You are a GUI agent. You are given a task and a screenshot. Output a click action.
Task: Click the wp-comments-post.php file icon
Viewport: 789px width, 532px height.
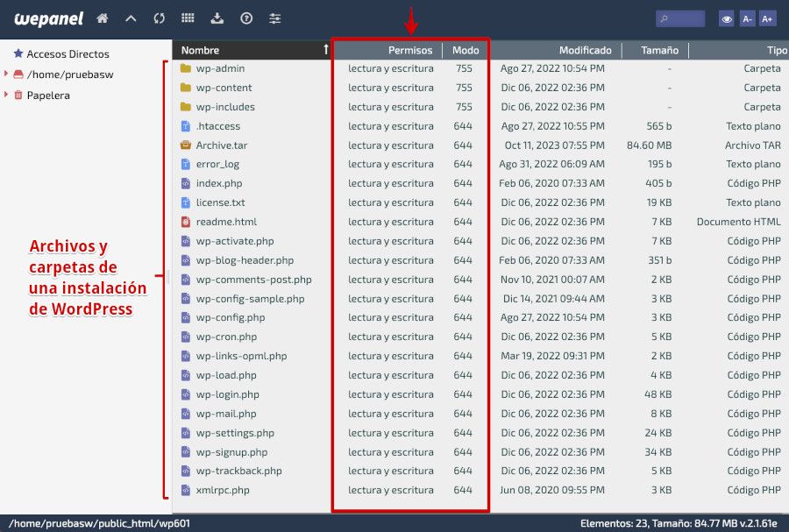click(x=186, y=279)
